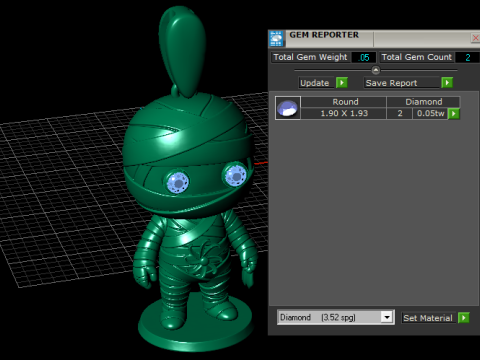The width and height of the screenshot is (480, 360).
Task: Close the Gem Reporter panel
Action: point(475,38)
